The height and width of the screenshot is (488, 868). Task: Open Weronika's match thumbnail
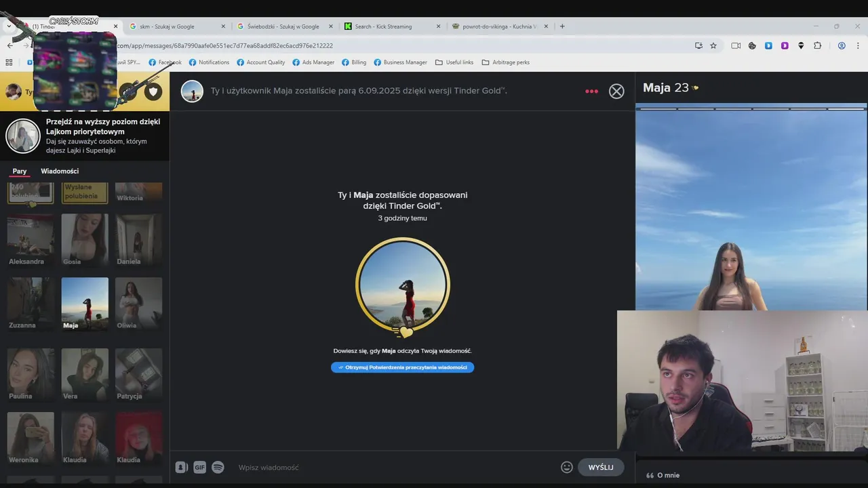coord(31,438)
